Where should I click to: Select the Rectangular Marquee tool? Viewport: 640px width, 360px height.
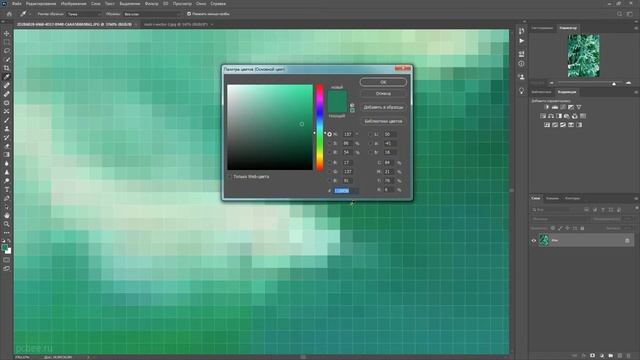point(7,42)
